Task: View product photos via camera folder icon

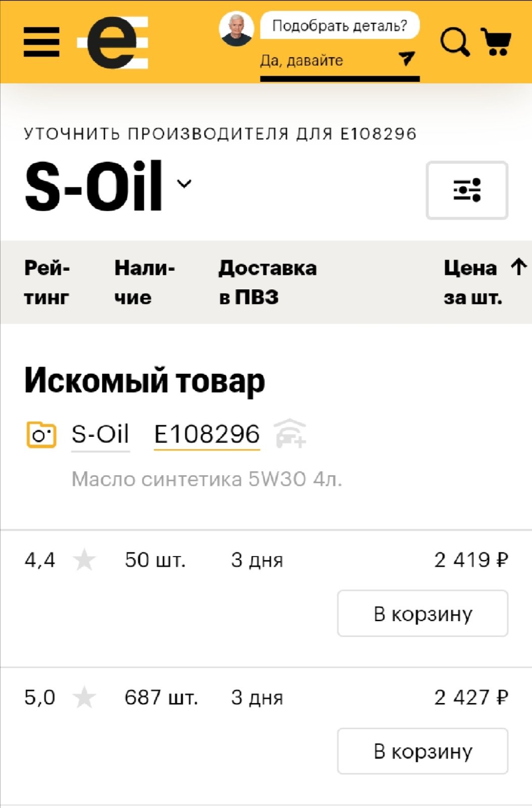Action: coord(41,435)
